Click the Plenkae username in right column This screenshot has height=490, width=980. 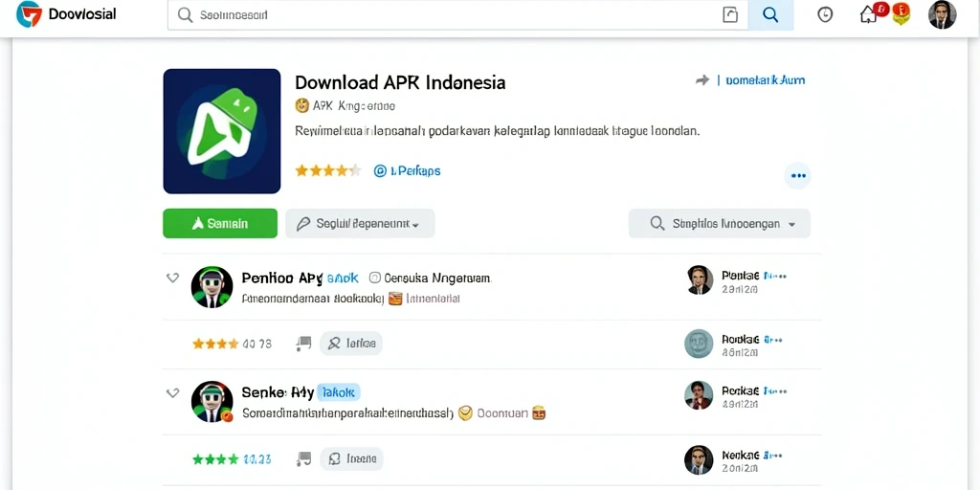coord(740,275)
